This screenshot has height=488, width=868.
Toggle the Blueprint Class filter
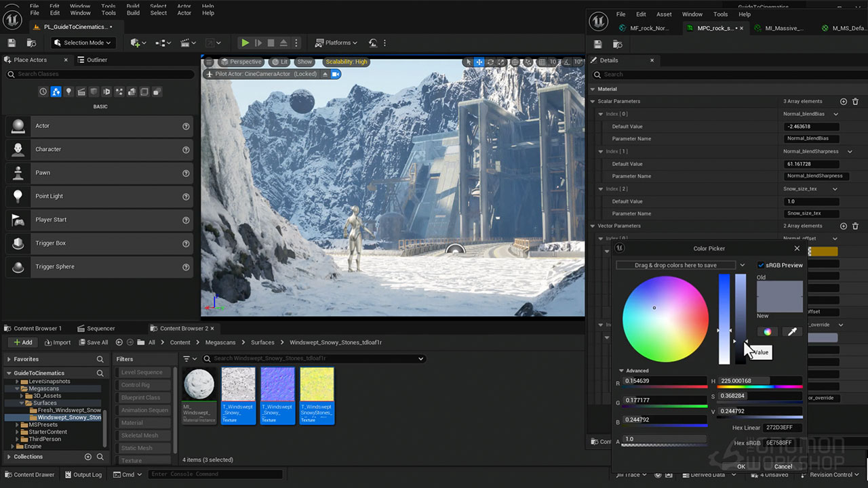pyautogui.click(x=142, y=398)
